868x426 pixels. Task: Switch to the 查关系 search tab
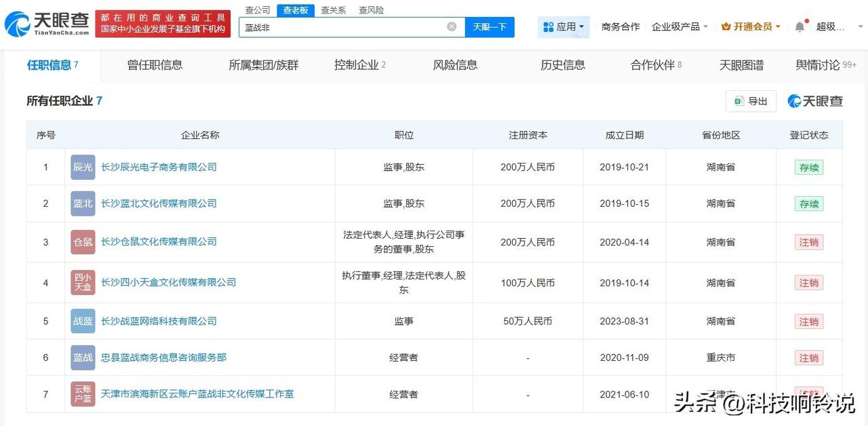coord(333,10)
